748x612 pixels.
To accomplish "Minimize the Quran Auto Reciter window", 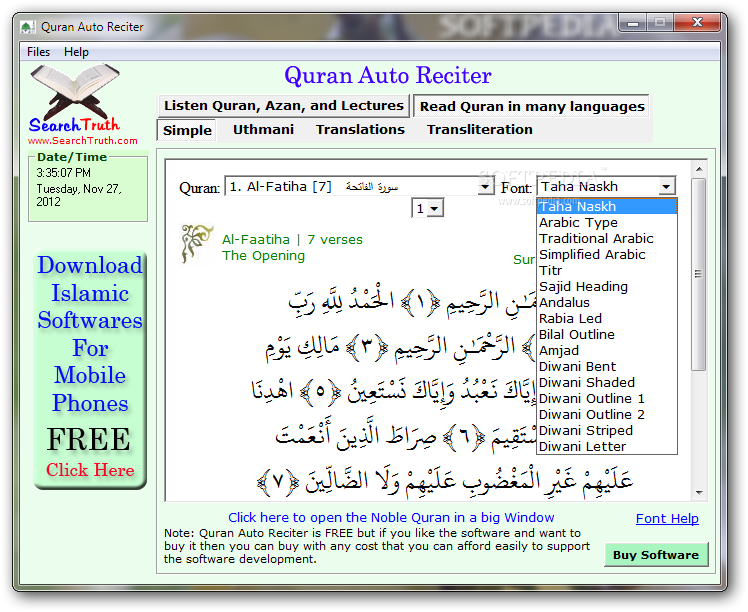I will click(633, 22).
